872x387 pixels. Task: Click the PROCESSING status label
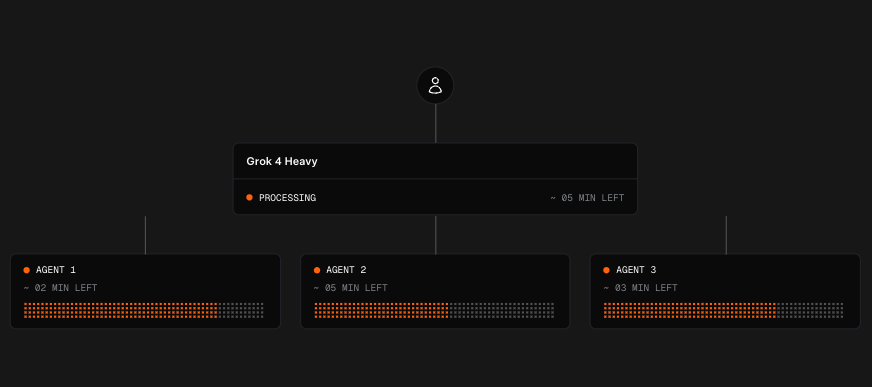point(288,198)
